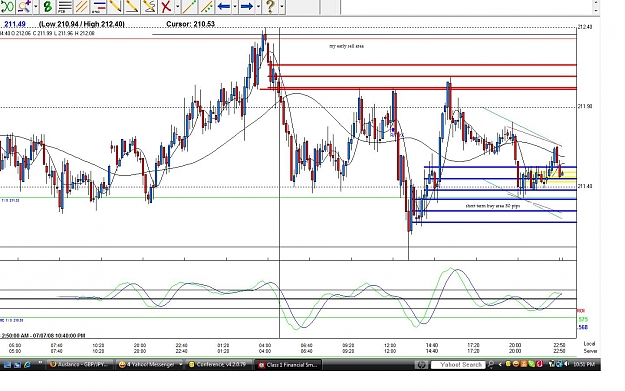Screen dimensions: 625x391
Task: Click in the Yahoo! Search taskbar field
Action: click(x=458, y=365)
